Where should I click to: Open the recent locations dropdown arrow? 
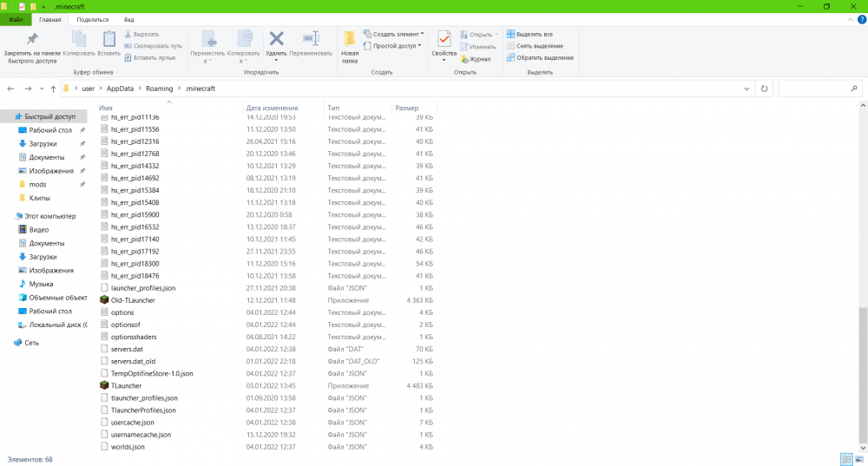point(42,89)
